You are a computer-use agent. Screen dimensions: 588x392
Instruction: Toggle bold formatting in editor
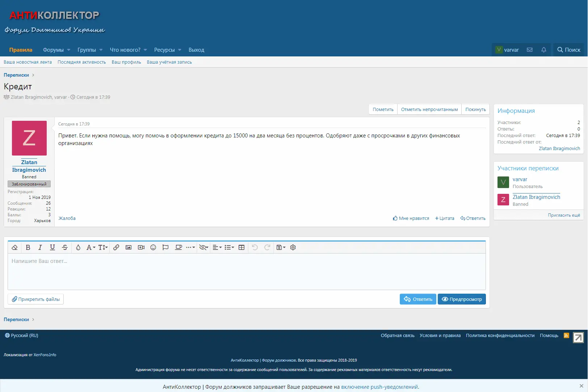pyautogui.click(x=28, y=247)
